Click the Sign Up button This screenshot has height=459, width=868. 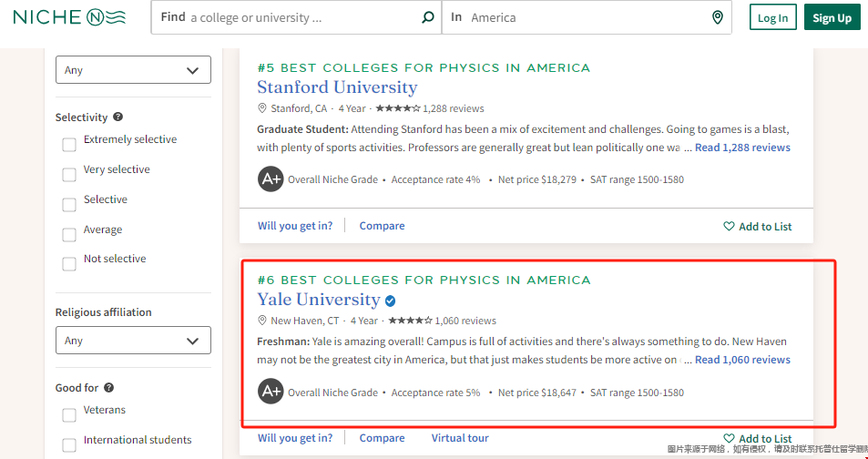coord(832,17)
